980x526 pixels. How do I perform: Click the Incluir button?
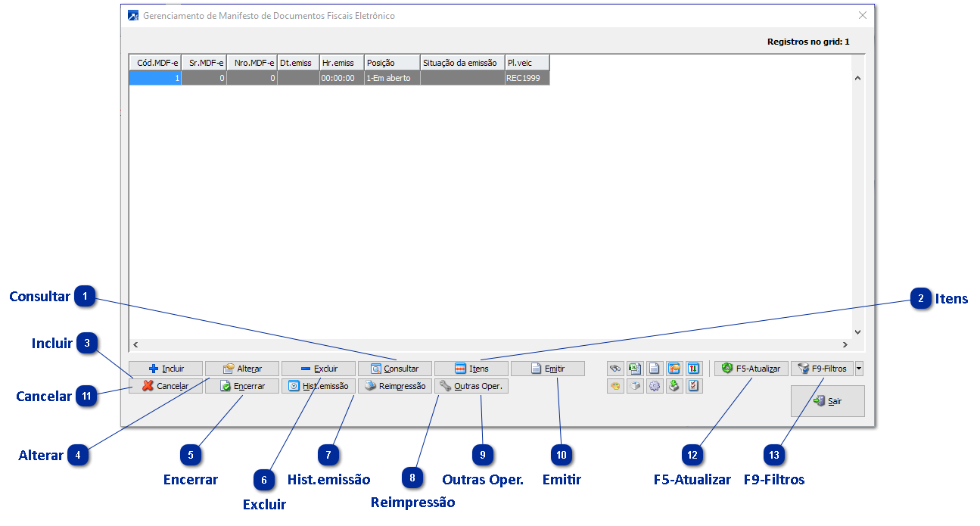166,369
